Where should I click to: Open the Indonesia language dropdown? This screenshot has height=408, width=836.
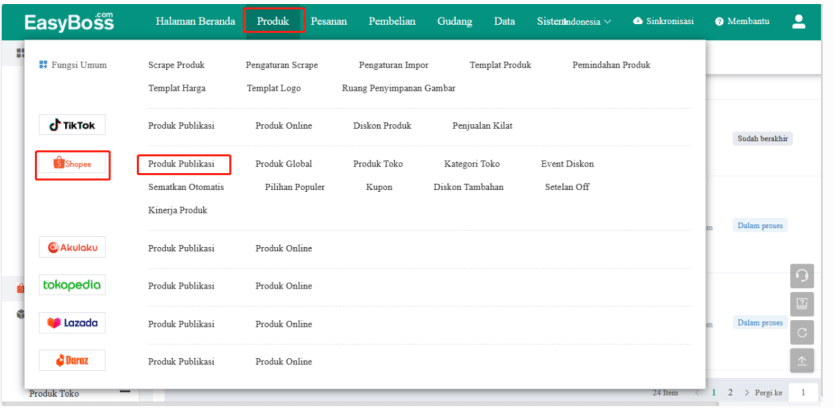coord(588,22)
